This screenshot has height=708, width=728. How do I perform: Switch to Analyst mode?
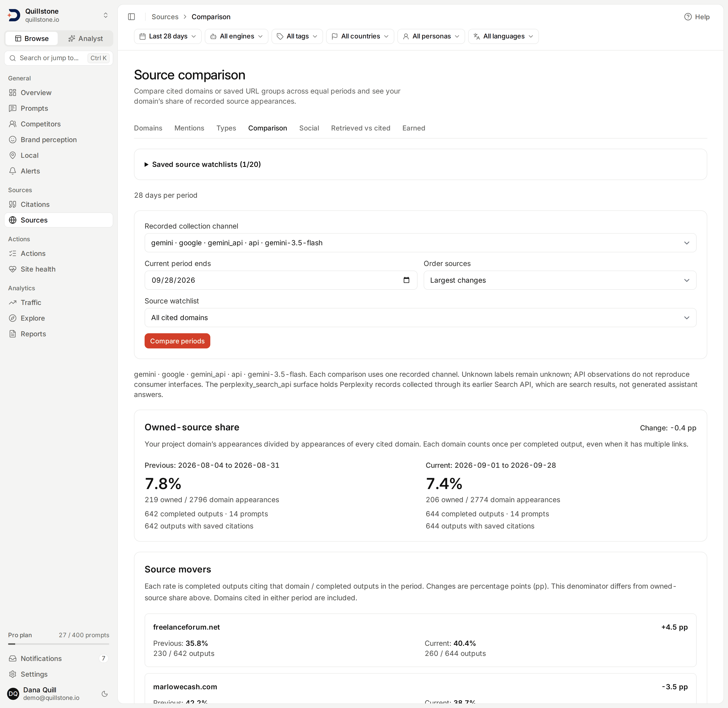coord(85,38)
